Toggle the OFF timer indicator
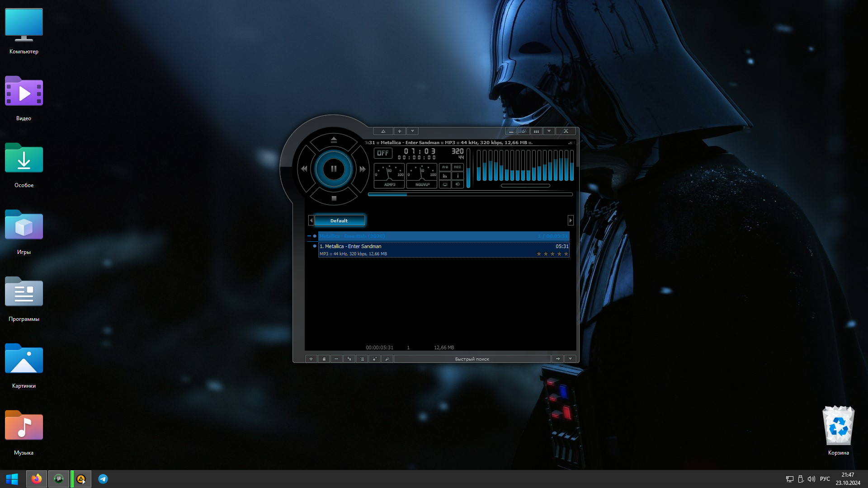The width and height of the screenshot is (868, 488). point(383,153)
